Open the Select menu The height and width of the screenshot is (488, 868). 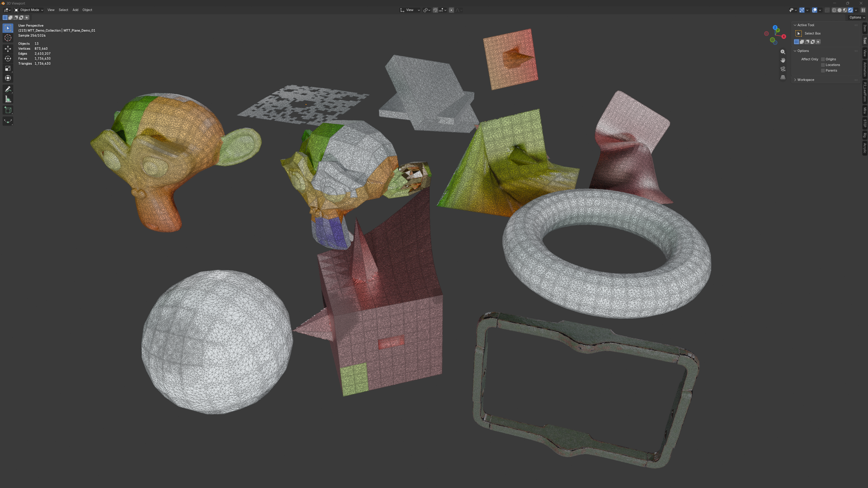pyautogui.click(x=63, y=10)
